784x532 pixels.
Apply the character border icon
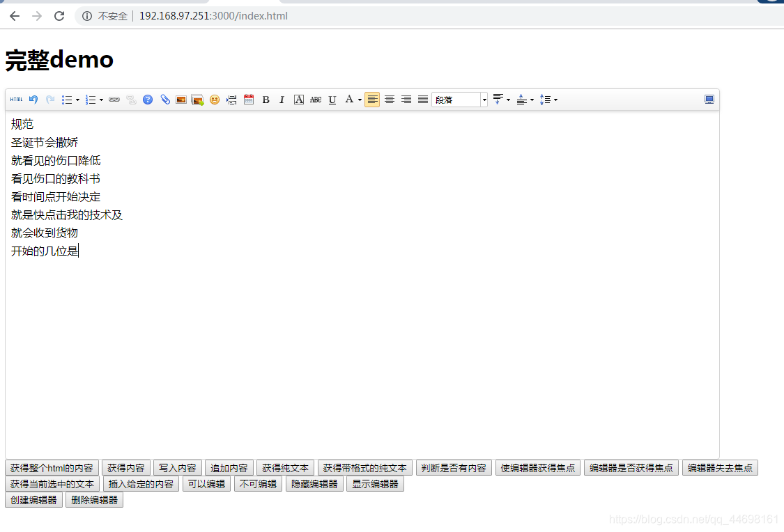(298, 100)
